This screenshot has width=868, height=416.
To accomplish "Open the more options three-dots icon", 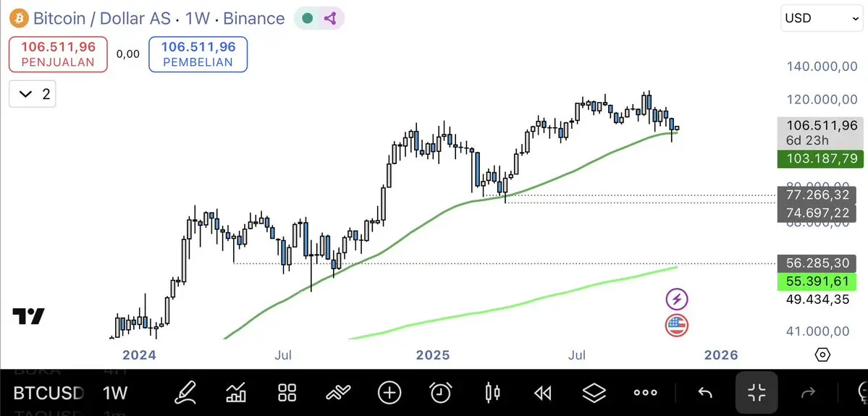I will point(645,394).
